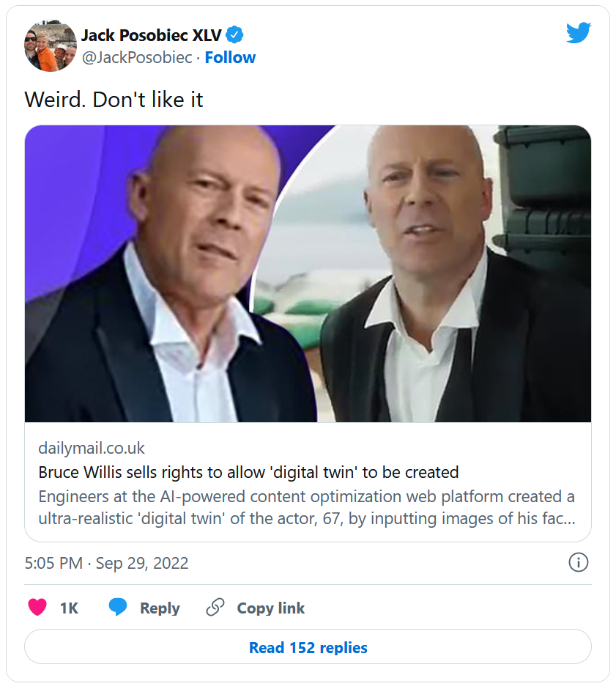Click the tweet timestamp 5:05 PM Sep 29, 2022
The image size is (616, 689).
(106, 563)
